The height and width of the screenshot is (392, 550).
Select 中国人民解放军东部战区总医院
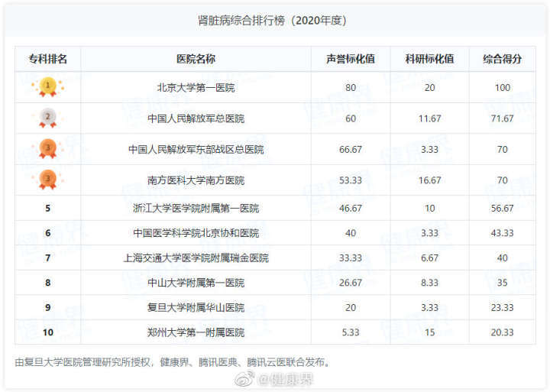tap(196, 150)
